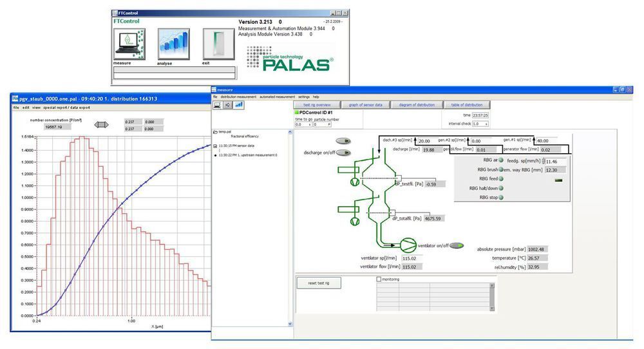Image resolution: width=644 pixels, height=349 pixels.
Task: Toggle the discharge on/off switch
Action: pyautogui.click(x=343, y=153)
